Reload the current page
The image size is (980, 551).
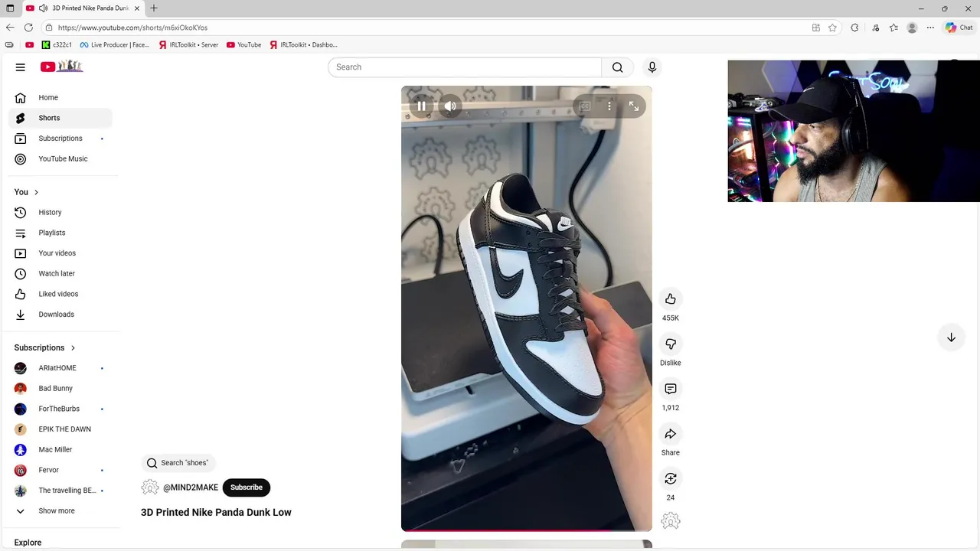click(x=28, y=28)
